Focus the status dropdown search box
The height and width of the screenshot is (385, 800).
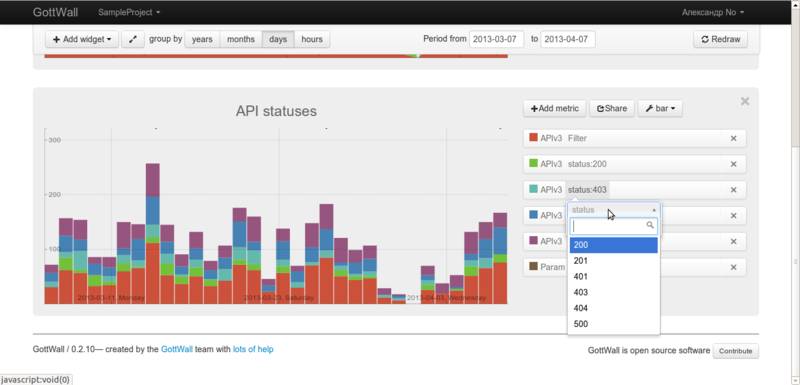coord(614,226)
